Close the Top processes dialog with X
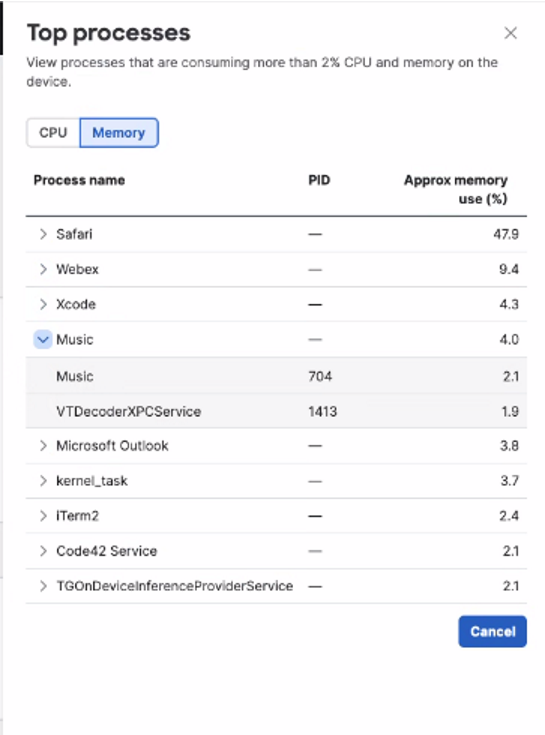 (x=510, y=33)
